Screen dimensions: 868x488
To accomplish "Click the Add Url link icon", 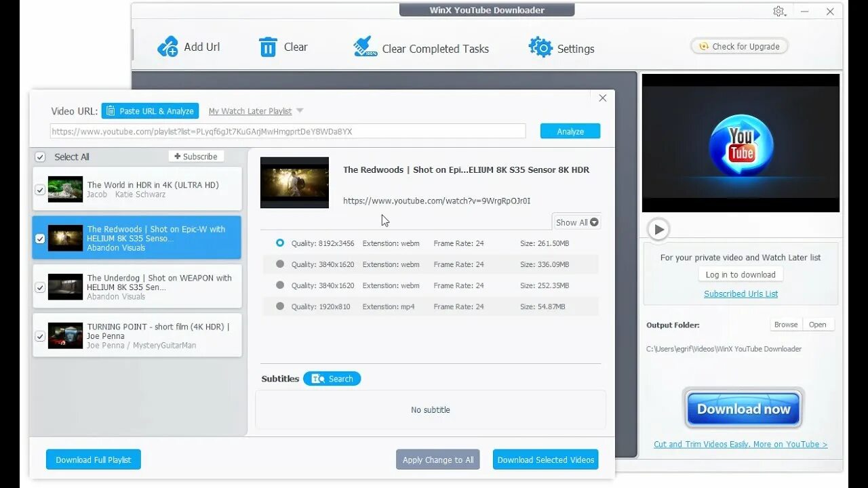I will (167, 47).
